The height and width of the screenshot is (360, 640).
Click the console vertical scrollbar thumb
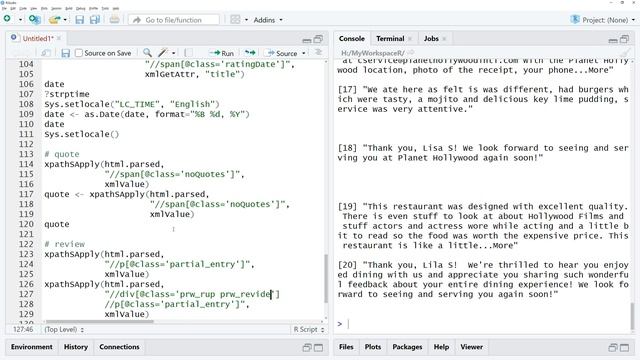[x=633, y=315]
